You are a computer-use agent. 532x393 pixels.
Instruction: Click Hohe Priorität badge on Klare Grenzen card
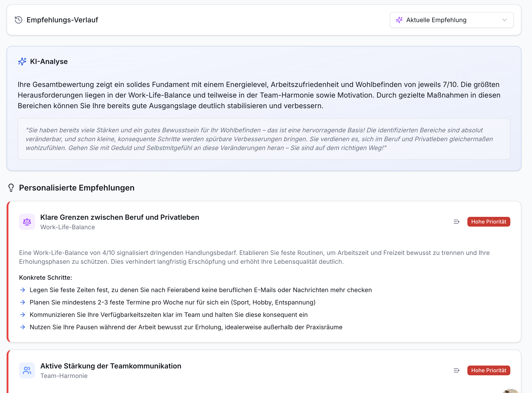(488, 222)
